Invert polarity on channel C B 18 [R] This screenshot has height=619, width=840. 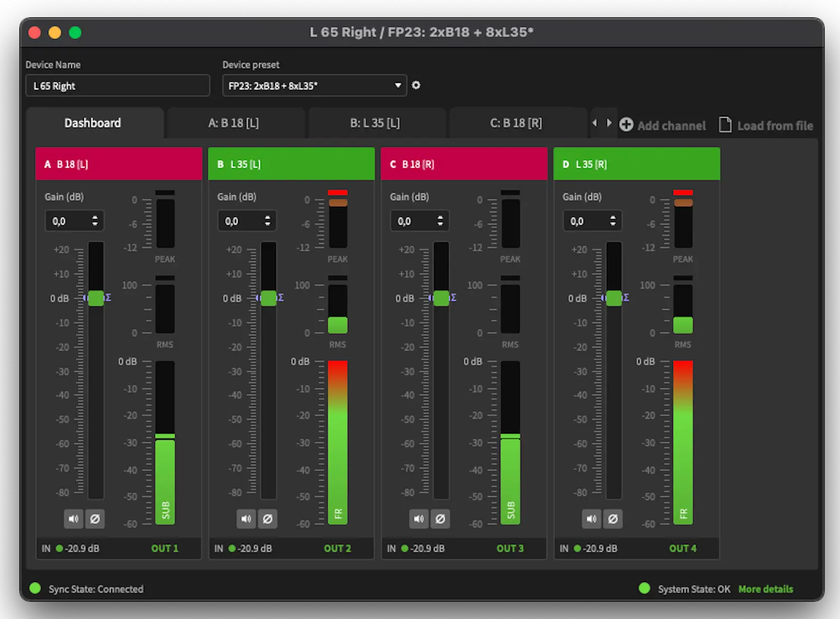click(441, 519)
